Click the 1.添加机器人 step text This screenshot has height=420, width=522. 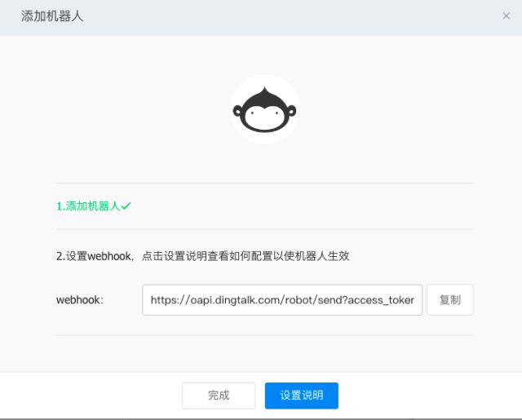[x=88, y=206]
